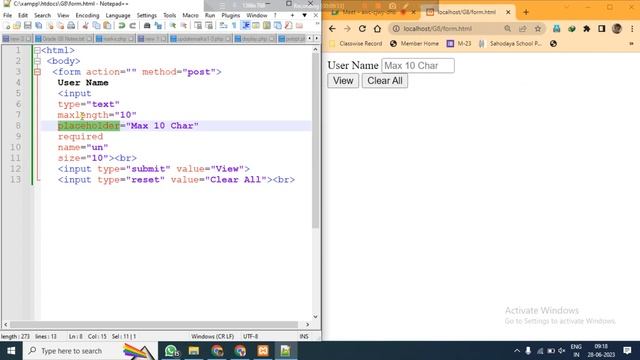
Task: Open the Search menu in Notepad++
Action: click(x=42, y=15)
